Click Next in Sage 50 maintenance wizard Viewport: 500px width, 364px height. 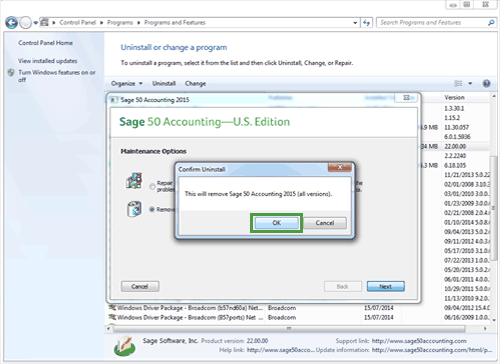(x=386, y=286)
